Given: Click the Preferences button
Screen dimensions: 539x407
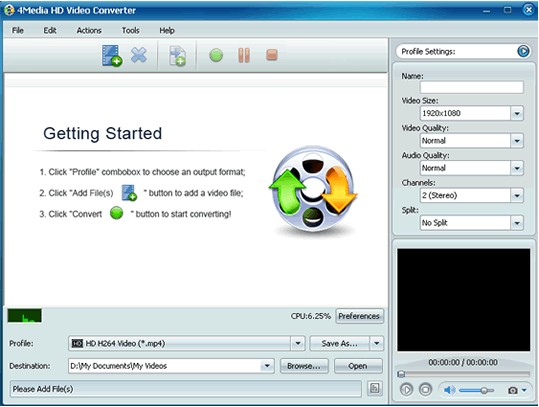Looking at the screenshot, I should tap(359, 316).
